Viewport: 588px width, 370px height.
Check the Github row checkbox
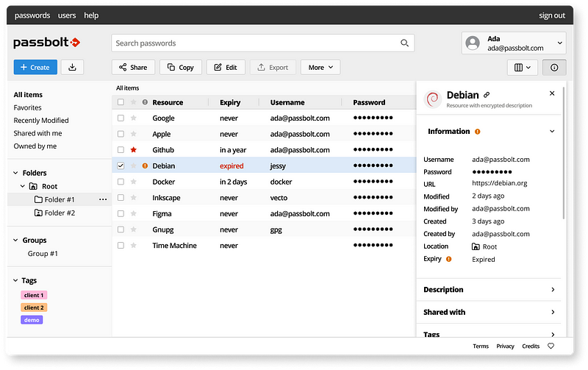(x=121, y=150)
